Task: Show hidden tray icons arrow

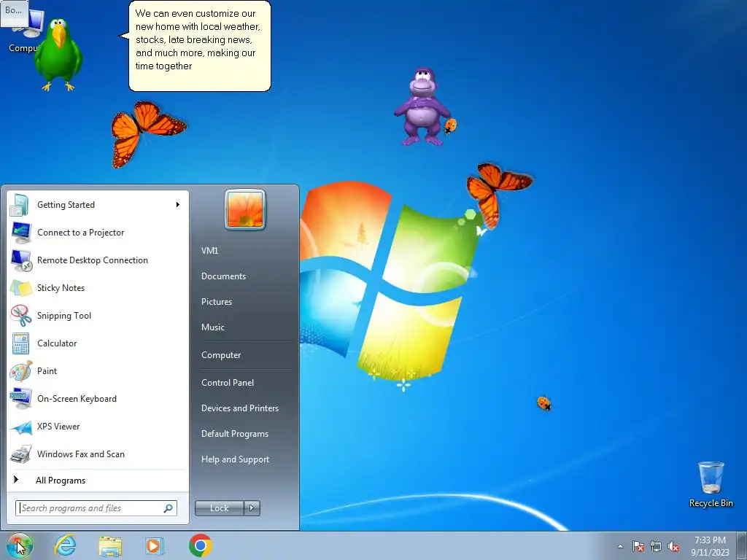Action: tap(620, 546)
